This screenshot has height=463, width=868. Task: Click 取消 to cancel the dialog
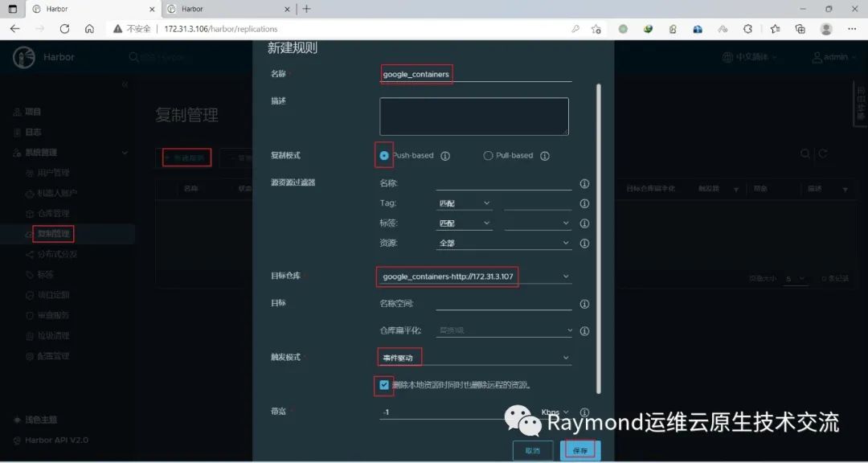coord(533,450)
